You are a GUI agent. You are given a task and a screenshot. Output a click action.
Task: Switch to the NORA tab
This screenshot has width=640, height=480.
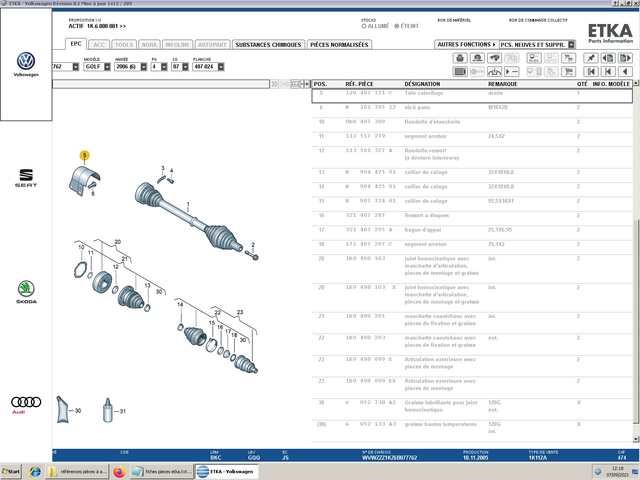tap(149, 44)
